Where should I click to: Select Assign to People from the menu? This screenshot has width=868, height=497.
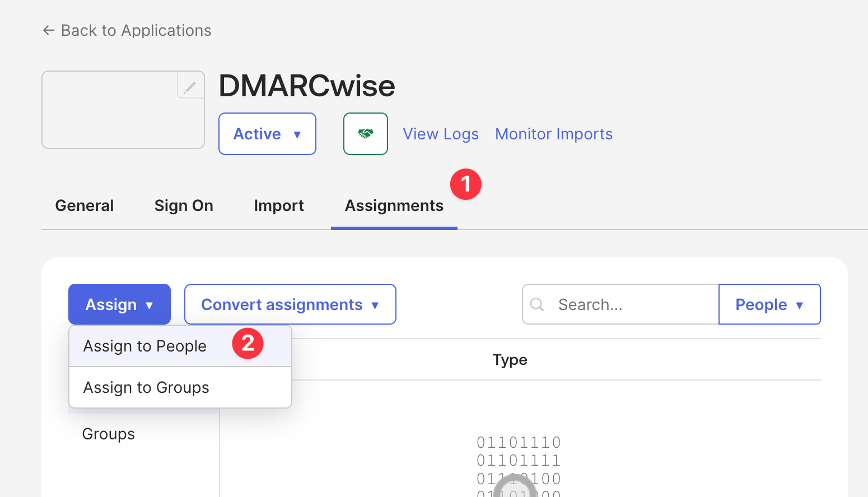tap(144, 346)
